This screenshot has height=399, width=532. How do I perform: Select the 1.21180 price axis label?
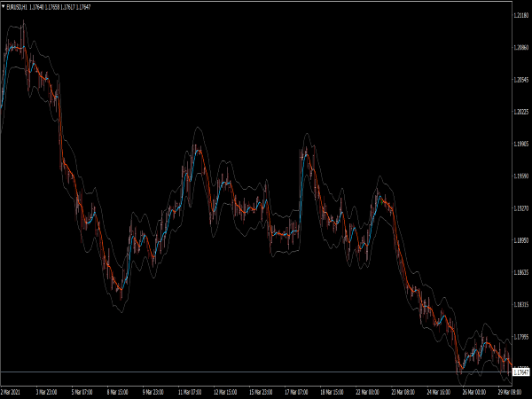click(x=521, y=15)
